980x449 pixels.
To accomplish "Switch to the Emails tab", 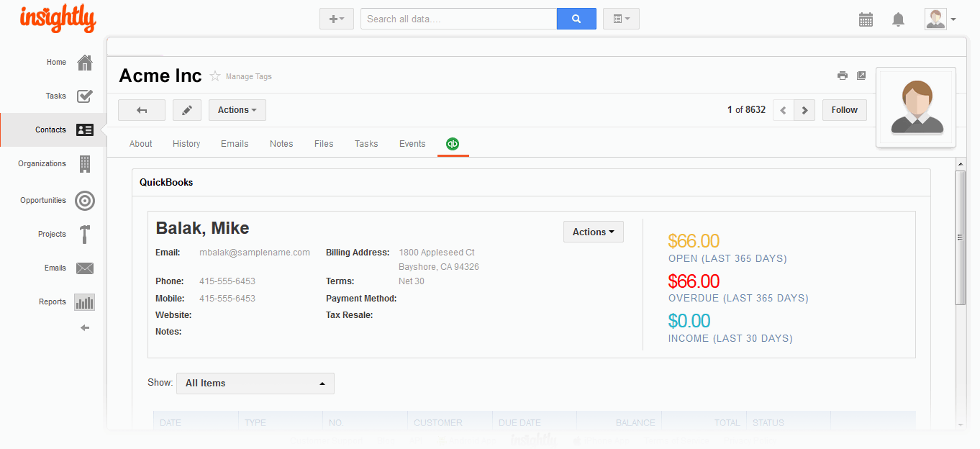I will (235, 144).
